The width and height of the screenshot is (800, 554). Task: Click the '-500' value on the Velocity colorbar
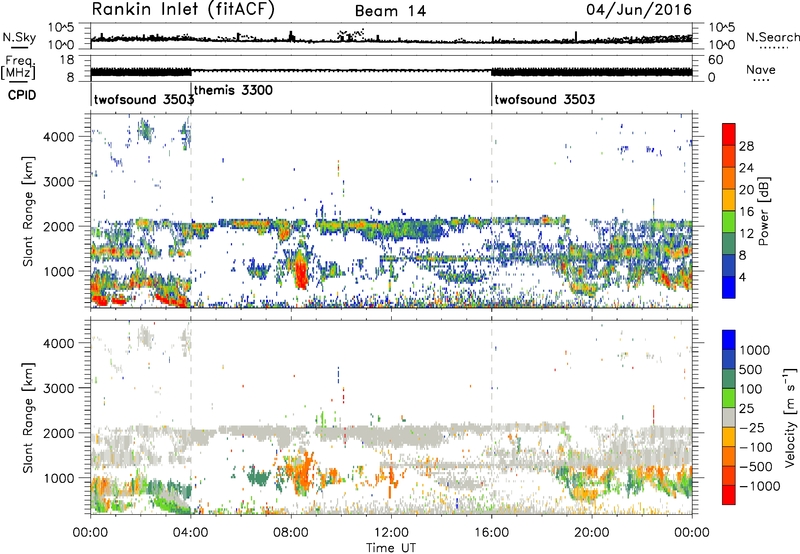tap(756, 467)
